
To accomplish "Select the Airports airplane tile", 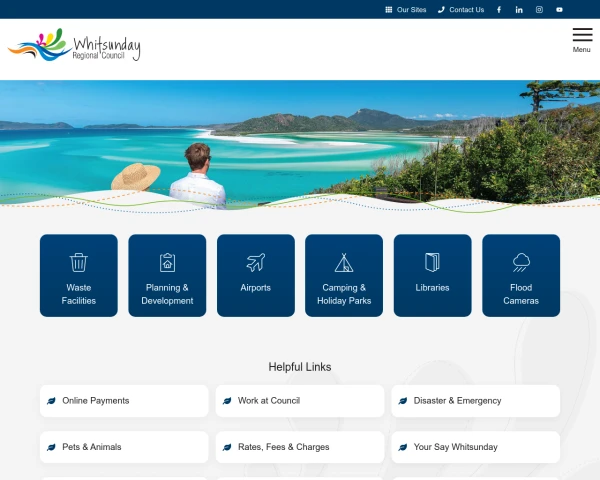I will (x=256, y=276).
